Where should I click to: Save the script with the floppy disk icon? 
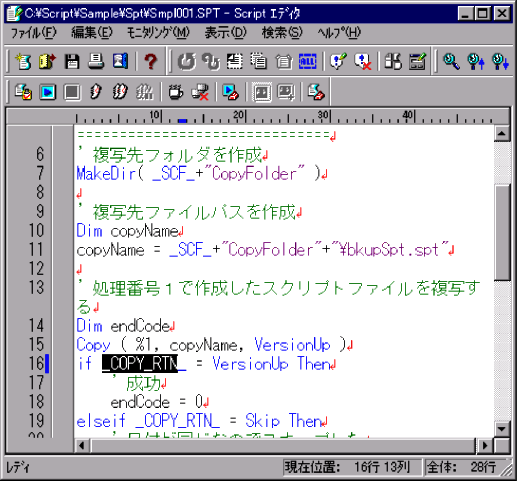(71, 61)
